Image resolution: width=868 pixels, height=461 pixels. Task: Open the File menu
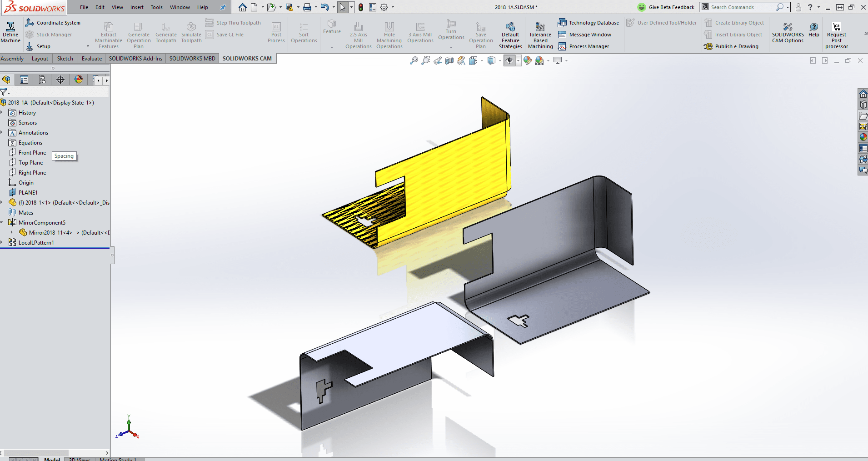(x=84, y=7)
